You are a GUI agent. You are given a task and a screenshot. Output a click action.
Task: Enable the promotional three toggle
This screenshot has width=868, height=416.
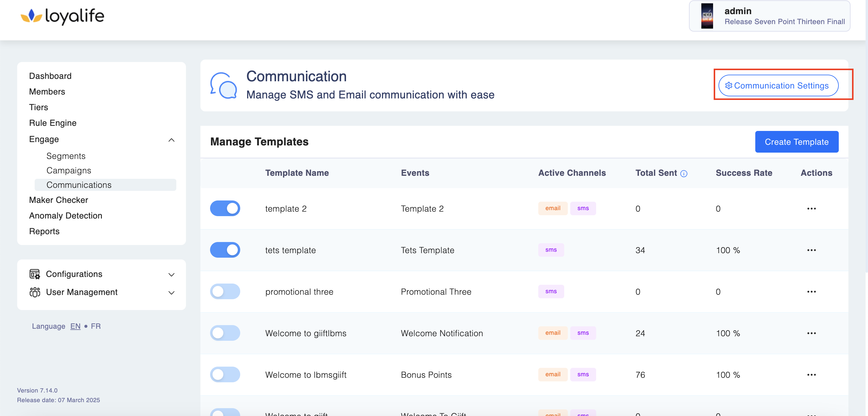225,291
